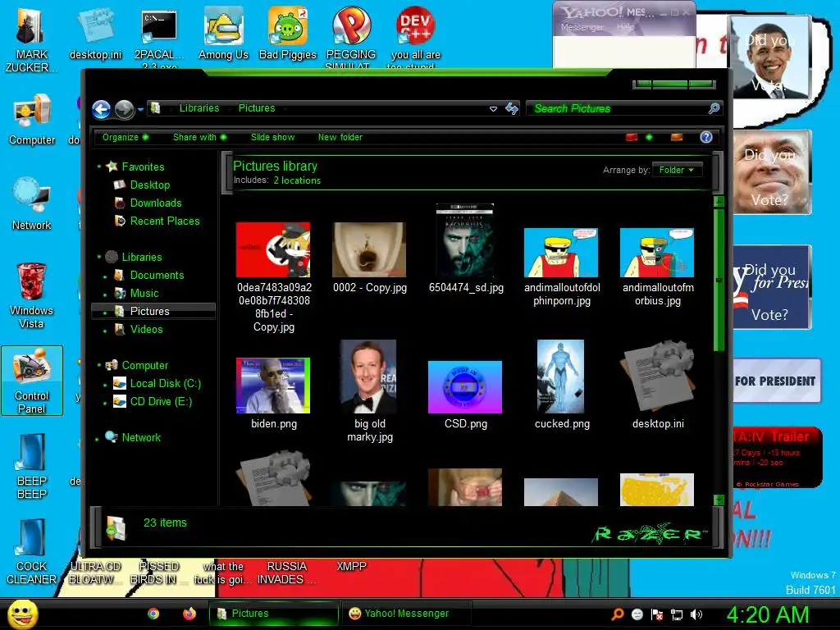Select the 6504474_sd.jpg thumbnail
The width and height of the screenshot is (840, 630).
465,240
